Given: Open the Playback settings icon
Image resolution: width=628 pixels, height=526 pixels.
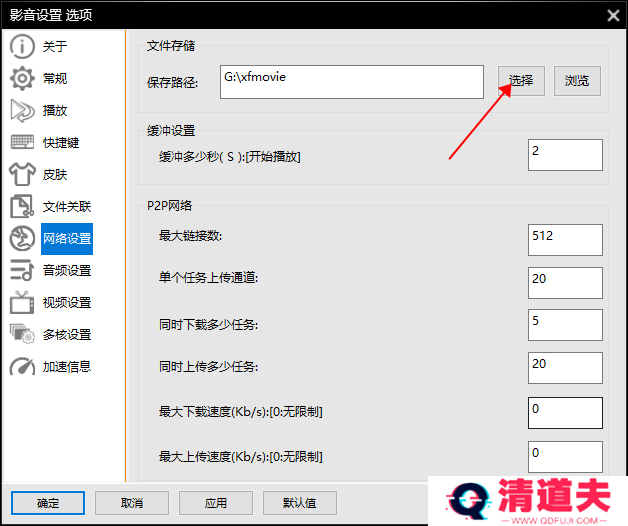Looking at the screenshot, I should [22, 111].
